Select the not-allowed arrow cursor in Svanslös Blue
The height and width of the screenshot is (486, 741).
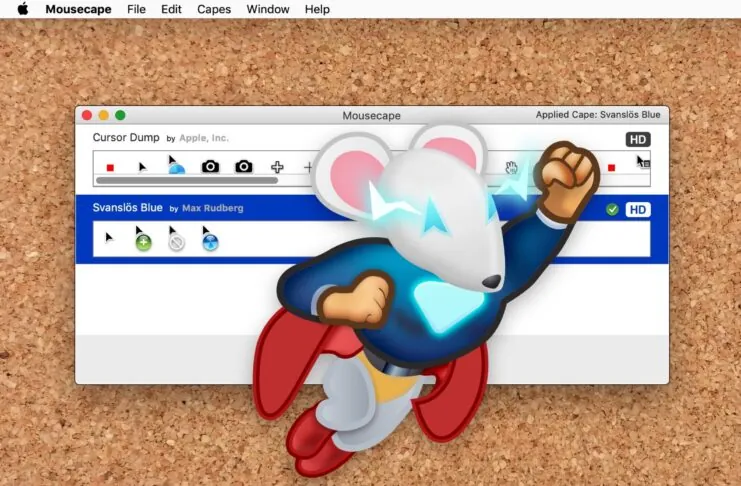click(x=175, y=238)
